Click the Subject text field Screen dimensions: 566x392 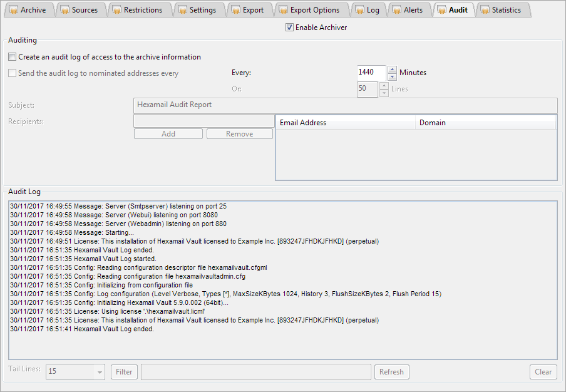pos(345,105)
